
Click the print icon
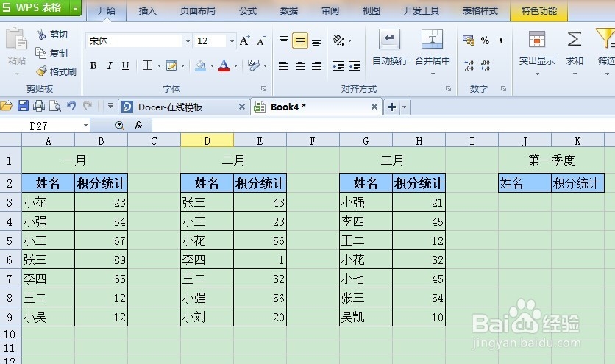tap(39, 106)
